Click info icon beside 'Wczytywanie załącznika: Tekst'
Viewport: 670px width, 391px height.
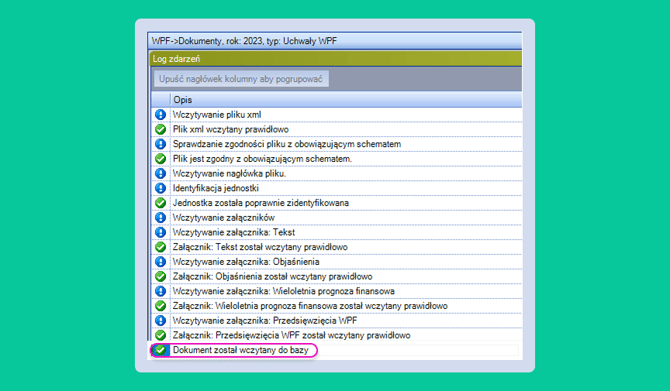tap(160, 232)
